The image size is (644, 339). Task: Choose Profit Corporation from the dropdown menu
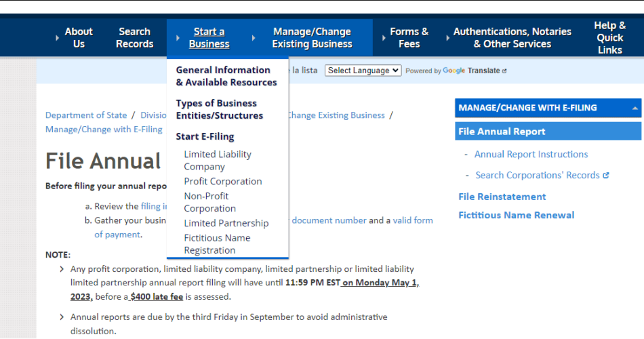222,182
